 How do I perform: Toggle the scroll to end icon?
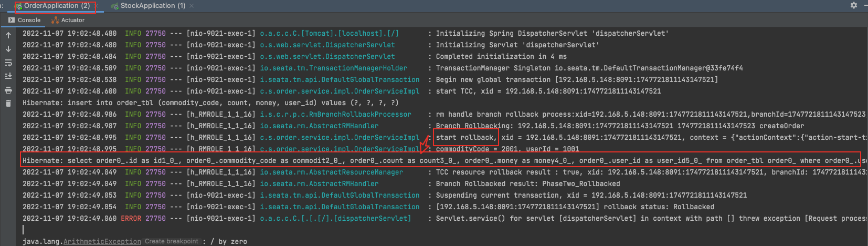point(8,76)
